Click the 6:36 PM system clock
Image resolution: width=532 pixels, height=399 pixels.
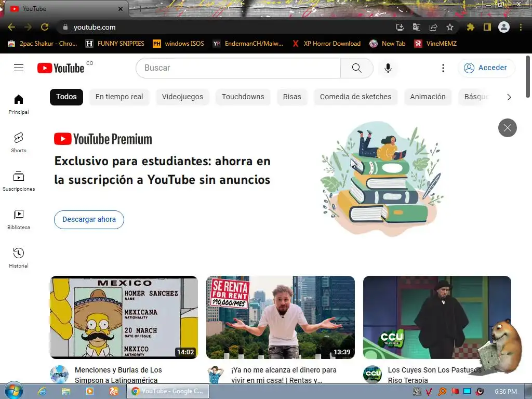click(x=506, y=392)
